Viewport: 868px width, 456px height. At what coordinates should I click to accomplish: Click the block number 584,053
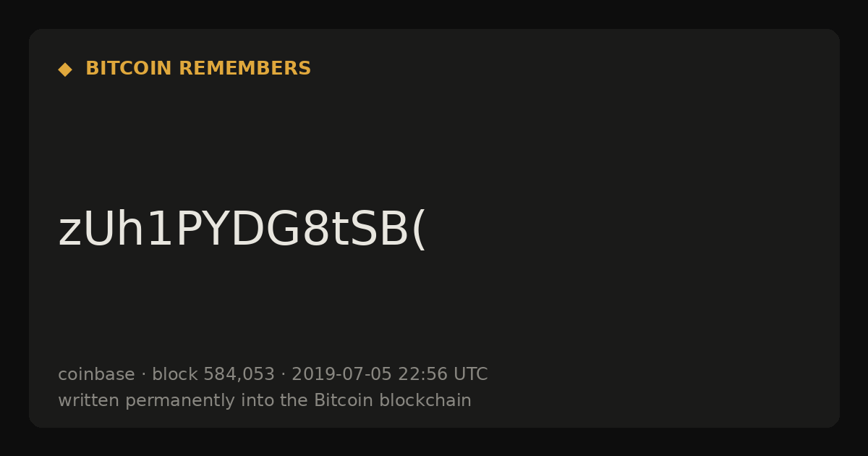coord(239,374)
